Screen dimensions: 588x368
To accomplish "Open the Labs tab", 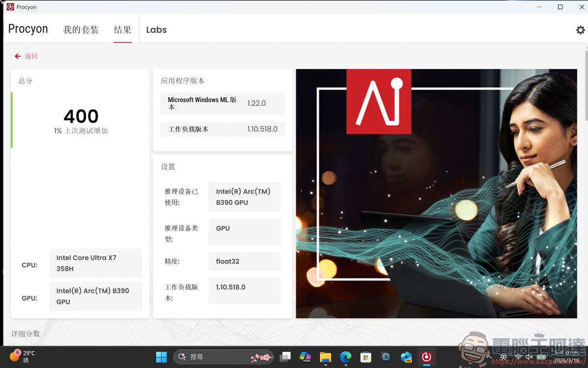I will click(x=156, y=29).
